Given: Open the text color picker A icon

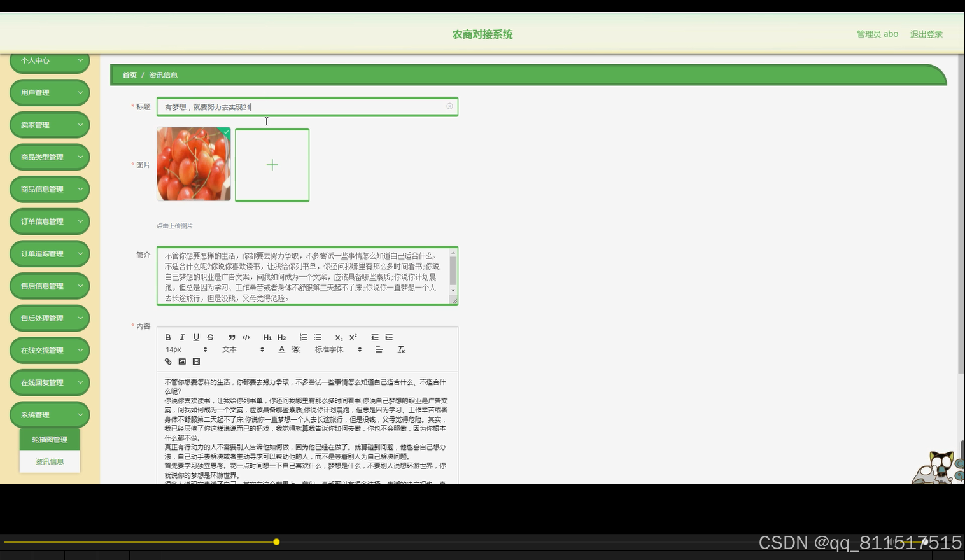Looking at the screenshot, I should tap(281, 349).
